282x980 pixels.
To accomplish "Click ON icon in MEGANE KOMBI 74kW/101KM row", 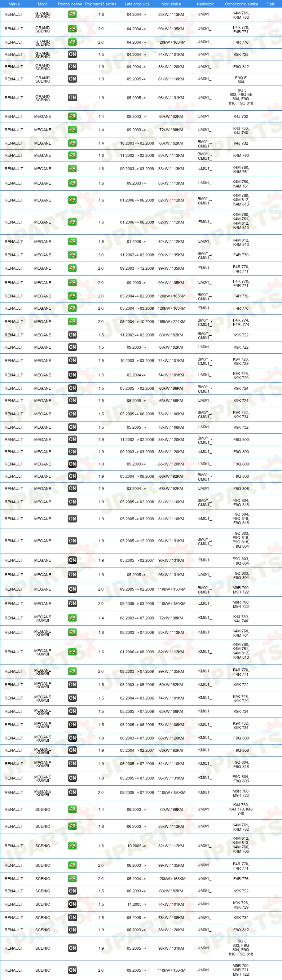I will click(x=72, y=698).
